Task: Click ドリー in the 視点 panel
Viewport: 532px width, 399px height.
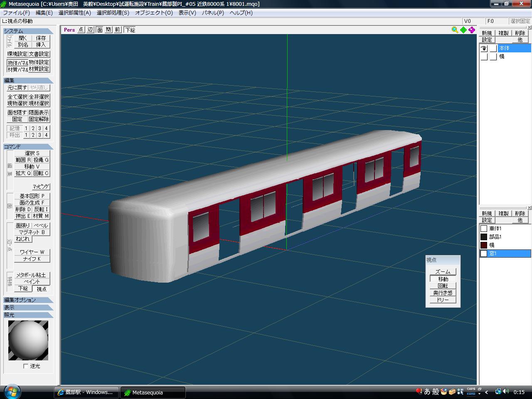Action: [443, 300]
